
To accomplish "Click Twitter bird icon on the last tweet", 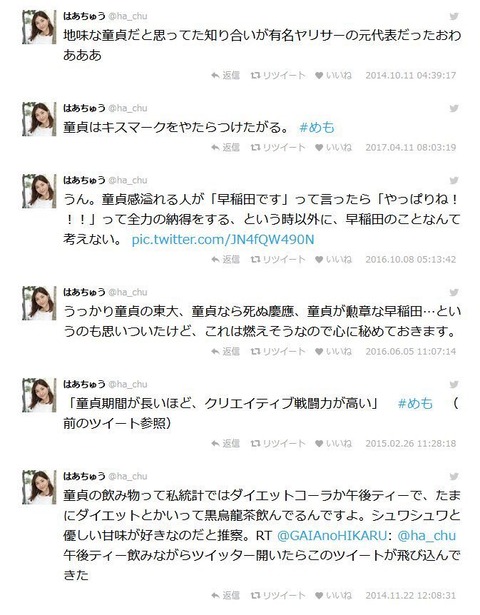I will tap(454, 477).
